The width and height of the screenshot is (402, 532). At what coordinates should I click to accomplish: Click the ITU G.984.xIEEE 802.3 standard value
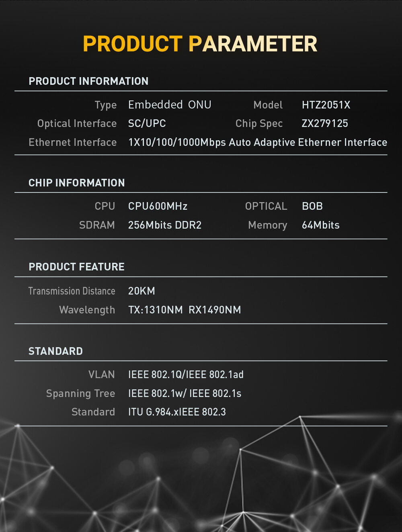[177, 412]
